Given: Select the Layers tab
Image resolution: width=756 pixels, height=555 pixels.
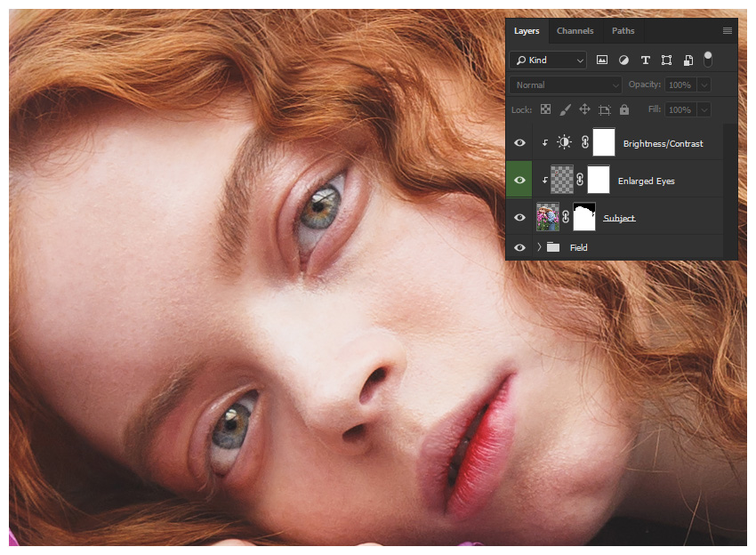Looking at the screenshot, I should (x=527, y=31).
